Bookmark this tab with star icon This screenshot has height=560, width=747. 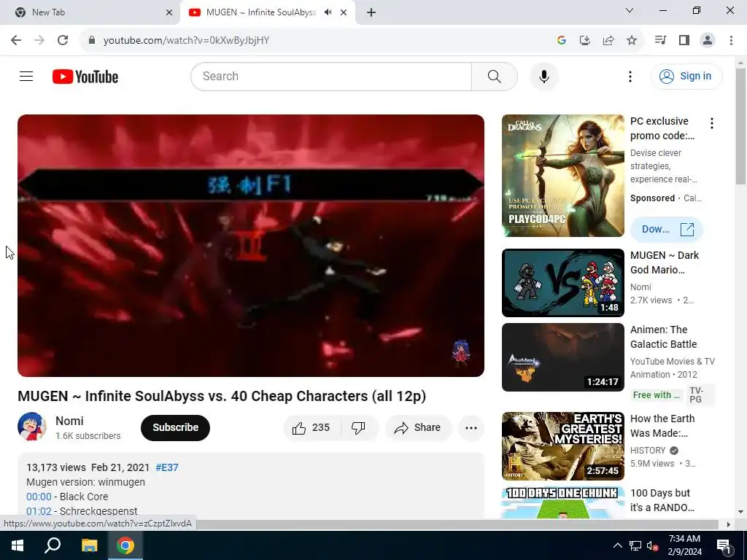[631, 40]
